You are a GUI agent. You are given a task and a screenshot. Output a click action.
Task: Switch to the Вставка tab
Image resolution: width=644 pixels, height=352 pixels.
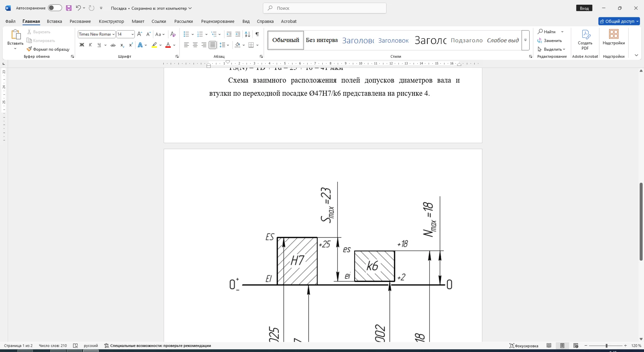pyautogui.click(x=54, y=21)
